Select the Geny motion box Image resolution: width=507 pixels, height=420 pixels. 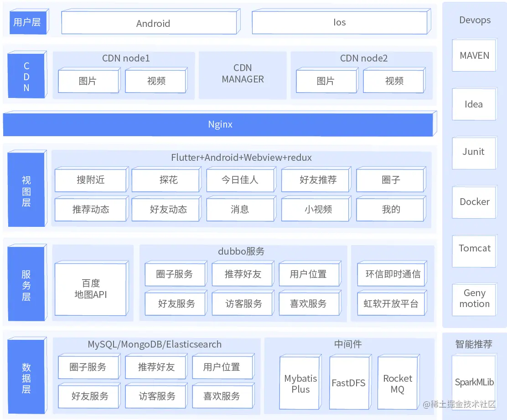tap(474, 299)
